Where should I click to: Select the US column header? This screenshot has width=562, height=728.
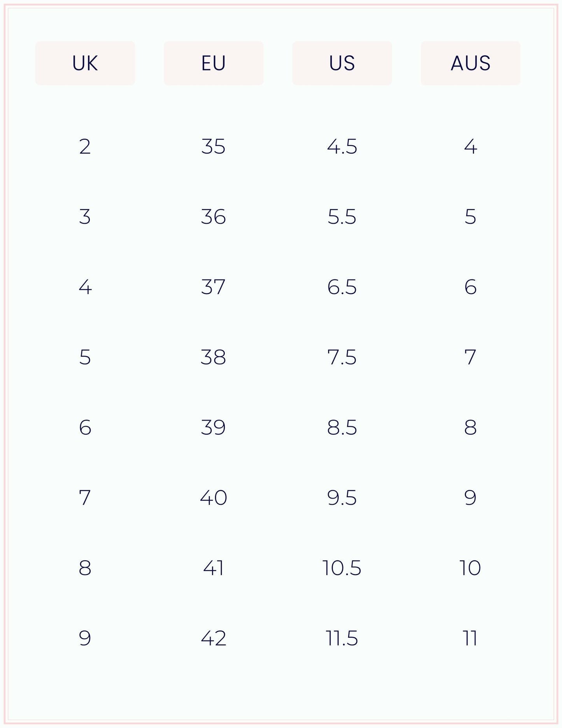(x=342, y=63)
